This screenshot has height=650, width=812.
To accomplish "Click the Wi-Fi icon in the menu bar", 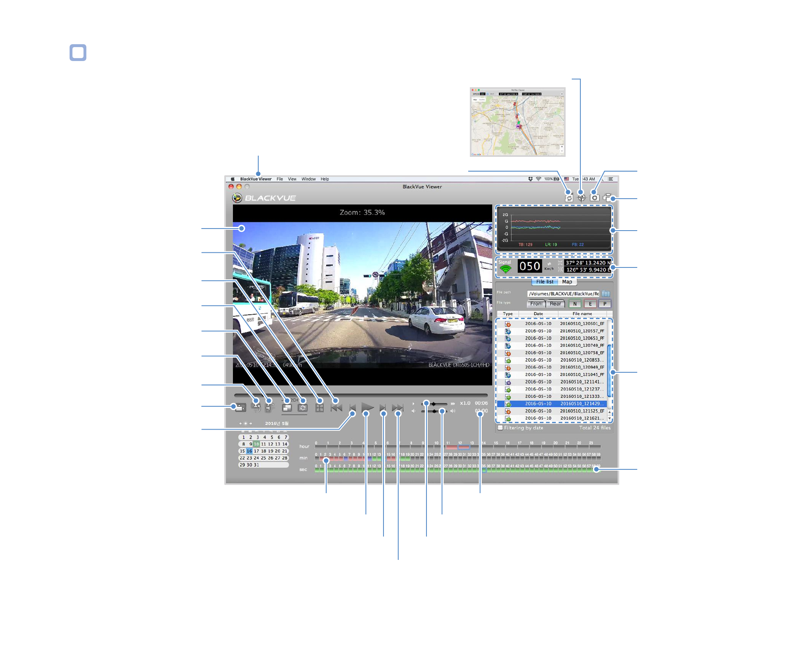I will click(539, 179).
